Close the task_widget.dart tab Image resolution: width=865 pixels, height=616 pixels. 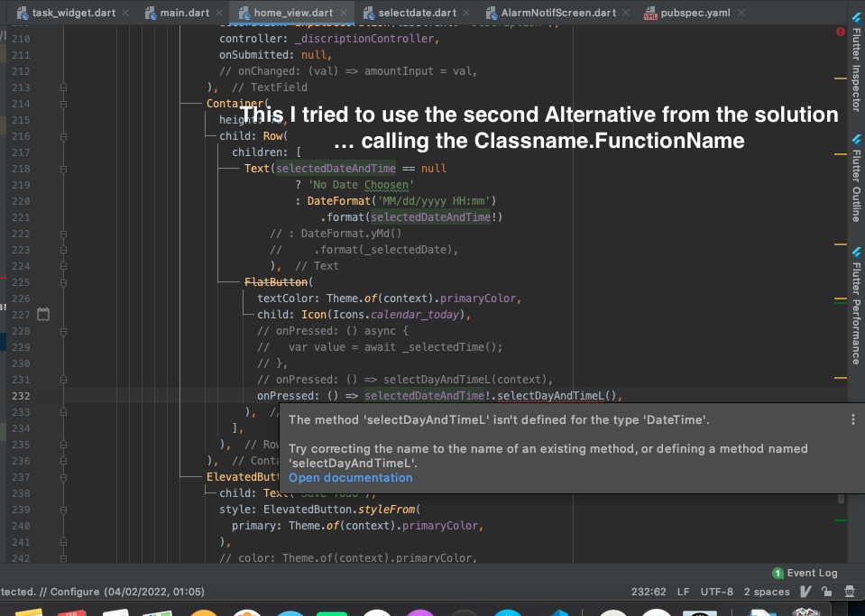pyautogui.click(x=125, y=13)
